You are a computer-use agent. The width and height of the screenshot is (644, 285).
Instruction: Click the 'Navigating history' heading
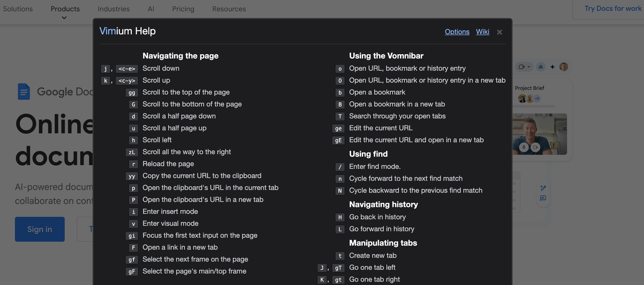383,204
